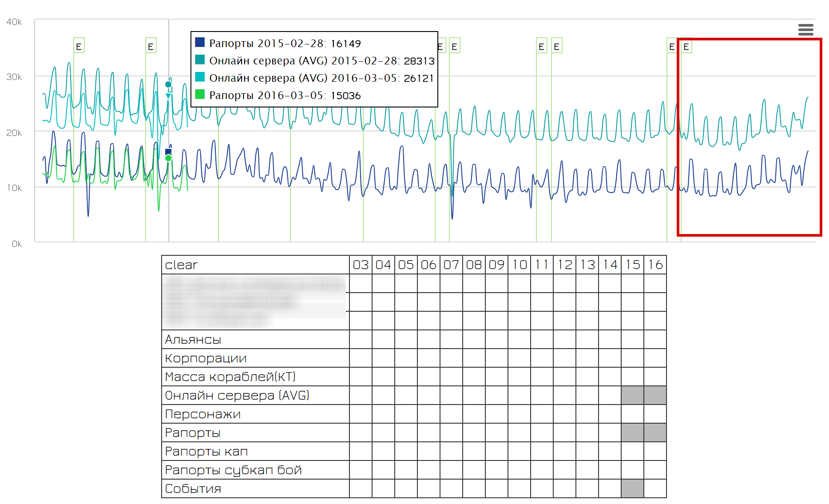Image resolution: width=829 pixels, height=504 pixels.
Task: Select the Рапорты row label
Action: tap(255, 433)
